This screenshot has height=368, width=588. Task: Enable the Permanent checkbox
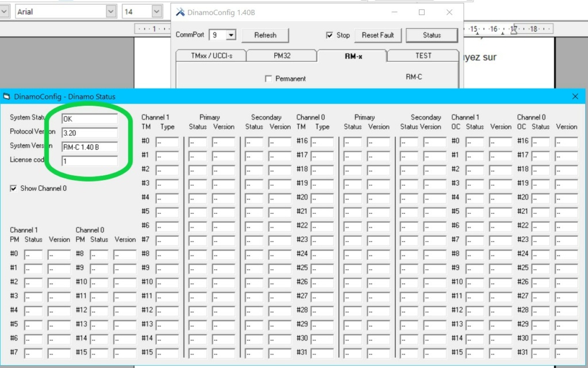click(268, 79)
